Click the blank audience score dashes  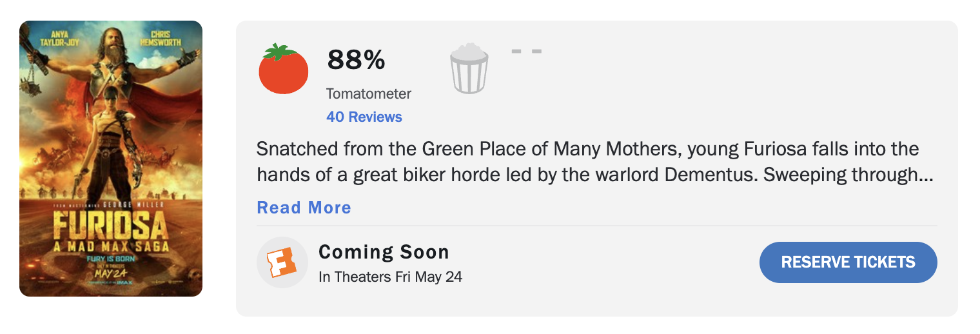click(526, 51)
